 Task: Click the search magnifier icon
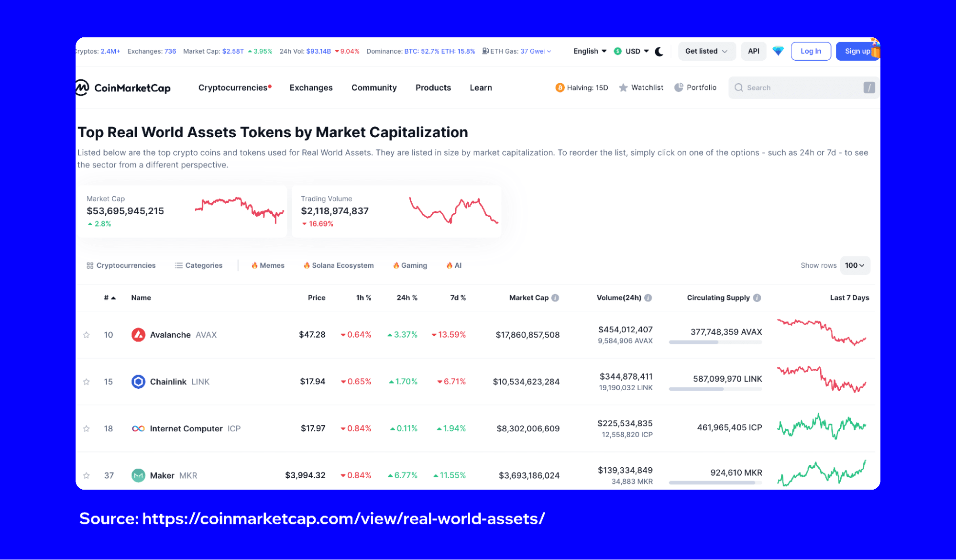[x=739, y=88]
